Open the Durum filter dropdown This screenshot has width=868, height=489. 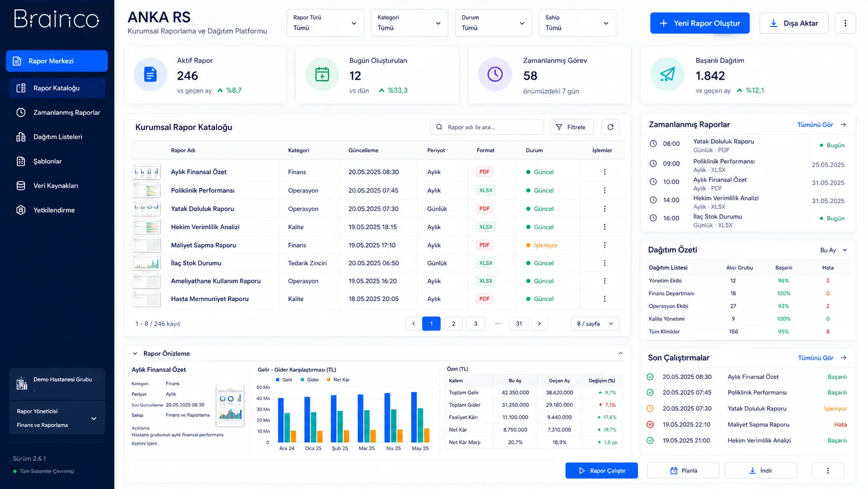tap(493, 23)
